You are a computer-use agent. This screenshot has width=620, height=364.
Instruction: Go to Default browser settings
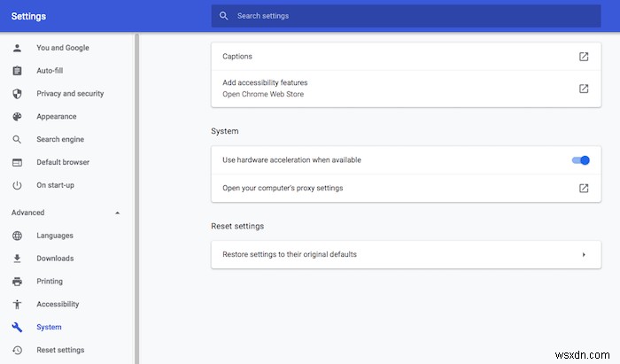[x=63, y=162]
